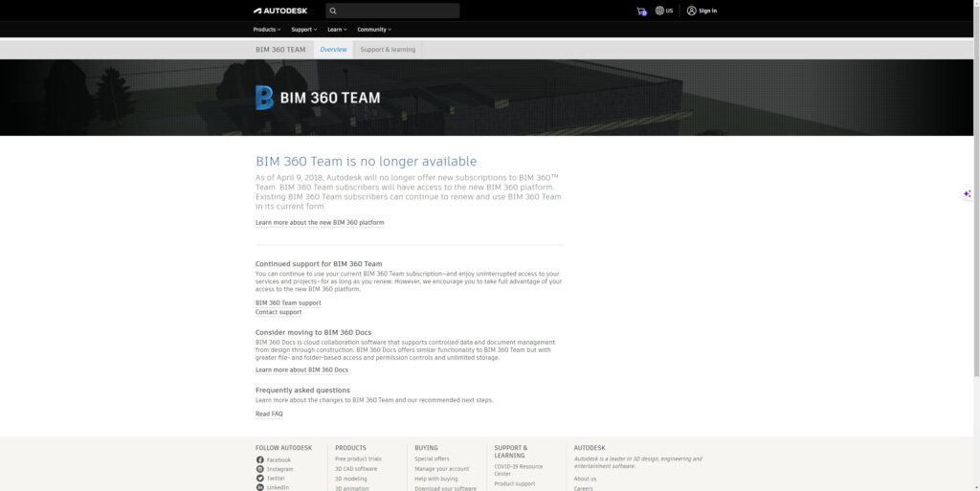Click the Facebook icon in the footer

[260, 459]
